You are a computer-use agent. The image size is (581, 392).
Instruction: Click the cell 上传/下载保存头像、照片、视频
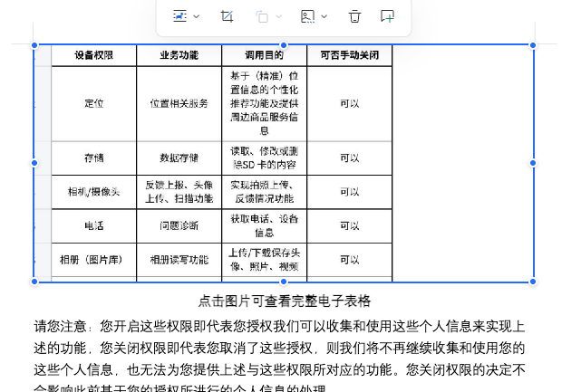pyautogui.click(x=264, y=260)
